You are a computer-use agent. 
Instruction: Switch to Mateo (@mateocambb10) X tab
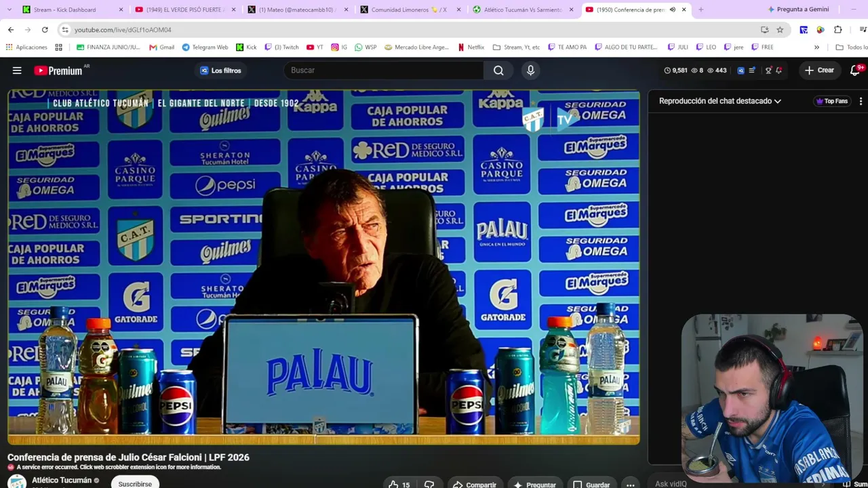[x=297, y=9]
